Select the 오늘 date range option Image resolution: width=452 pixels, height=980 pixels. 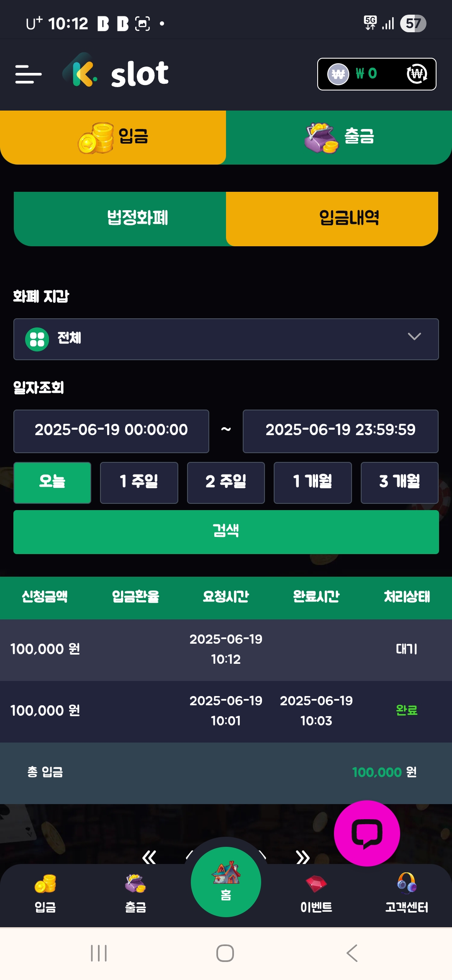pos(52,482)
